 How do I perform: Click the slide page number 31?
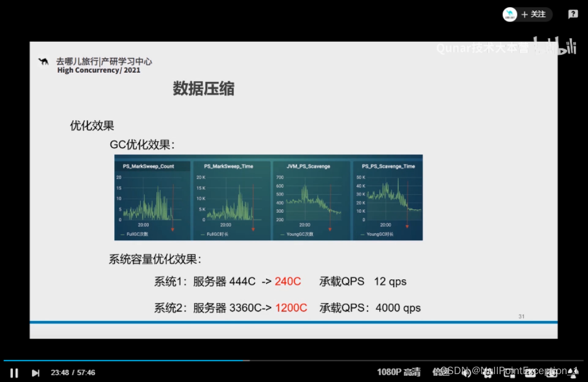pyautogui.click(x=521, y=317)
